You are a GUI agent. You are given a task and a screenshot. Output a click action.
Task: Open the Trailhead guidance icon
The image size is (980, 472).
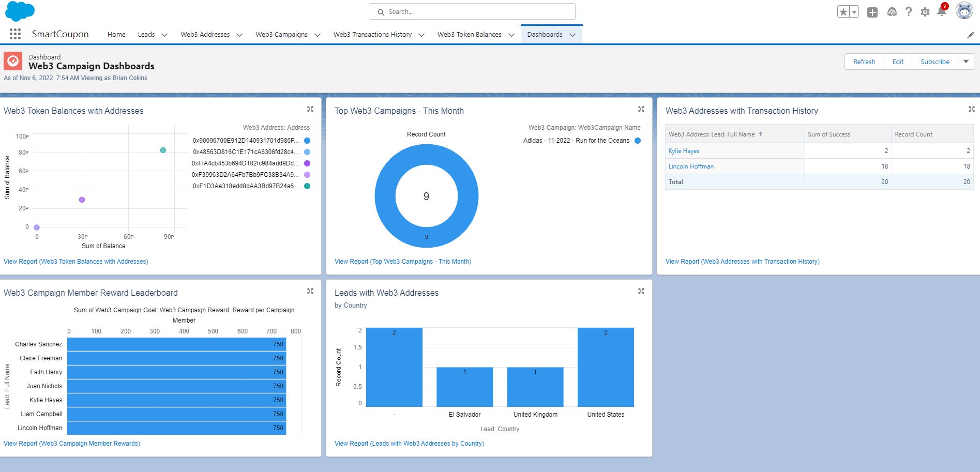point(892,12)
